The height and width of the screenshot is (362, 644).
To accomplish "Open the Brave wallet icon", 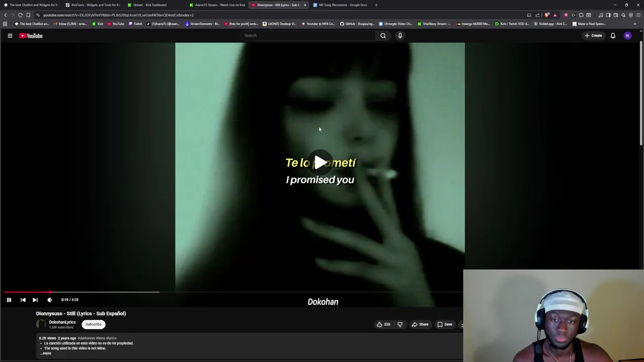I will pyautogui.click(x=616, y=15).
